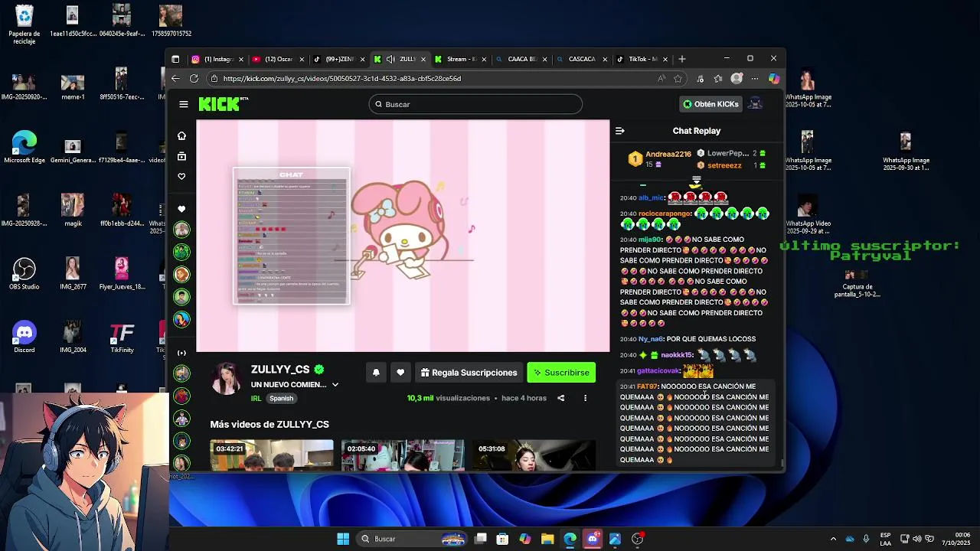
Task: Click the Spanish language tag
Action: [281, 398]
